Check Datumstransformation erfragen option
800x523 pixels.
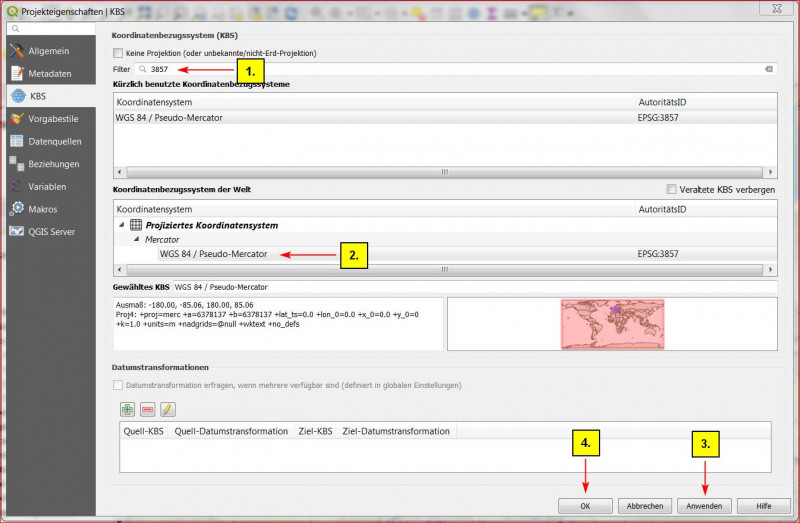pyautogui.click(x=119, y=385)
